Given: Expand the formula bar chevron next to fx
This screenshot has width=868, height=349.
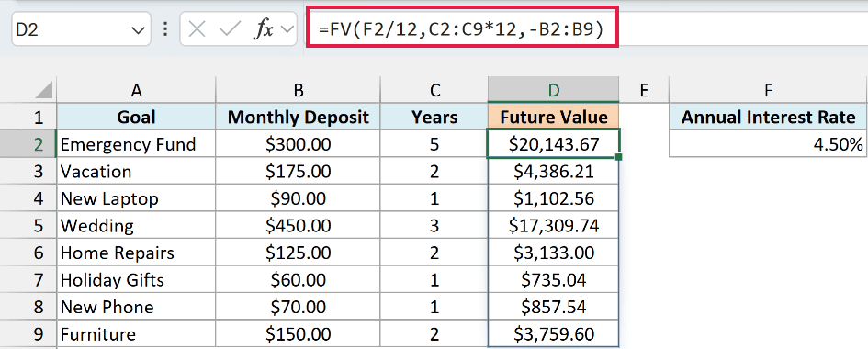Looking at the screenshot, I should pos(287,29).
